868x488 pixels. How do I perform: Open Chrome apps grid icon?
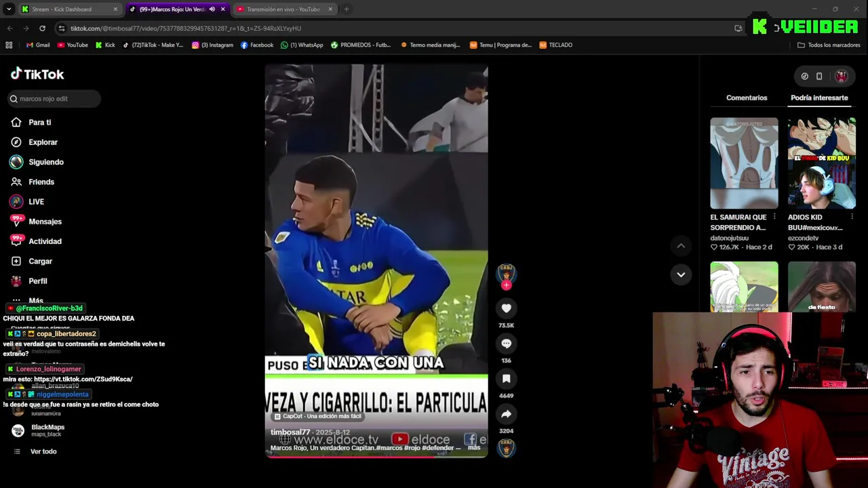(9, 45)
